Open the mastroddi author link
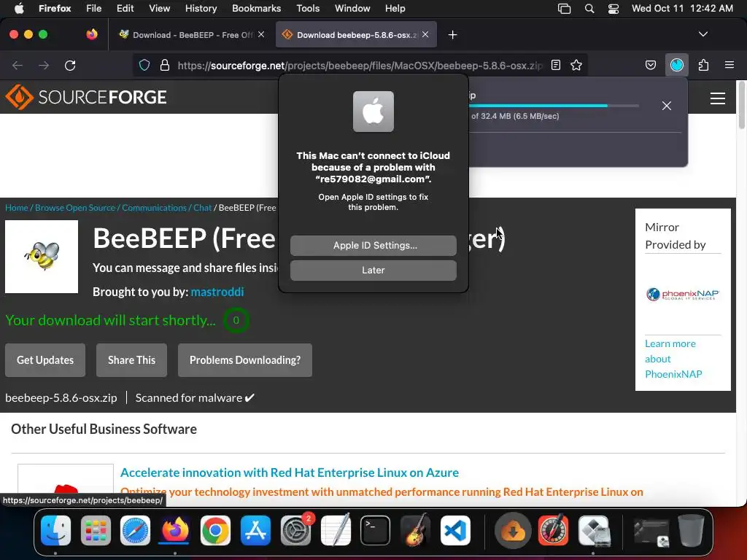The width and height of the screenshot is (747, 560). [217, 292]
